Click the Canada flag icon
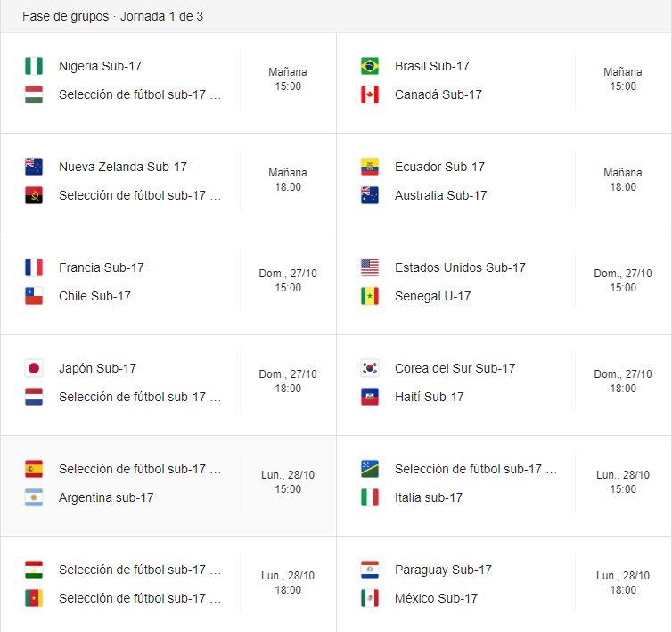Viewport: 672px width, 632px height. [x=370, y=94]
